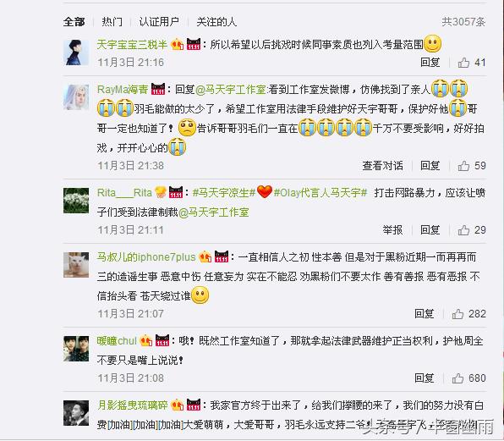Click 回复 on the 11月3日 21:07 comment
Viewport: 504px width, 441px height.
point(425,314)
